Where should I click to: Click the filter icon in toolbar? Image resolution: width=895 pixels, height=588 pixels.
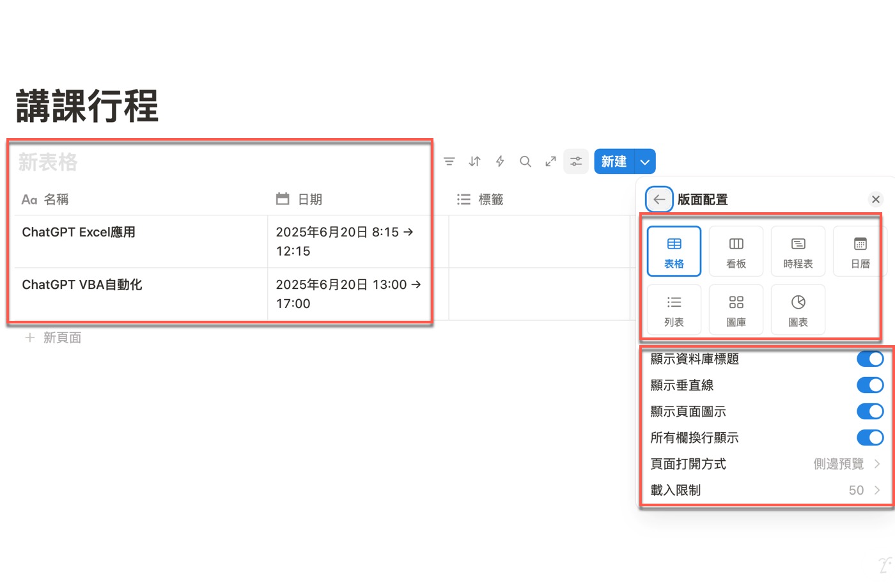pyautogui.click(x=449, y=162)
